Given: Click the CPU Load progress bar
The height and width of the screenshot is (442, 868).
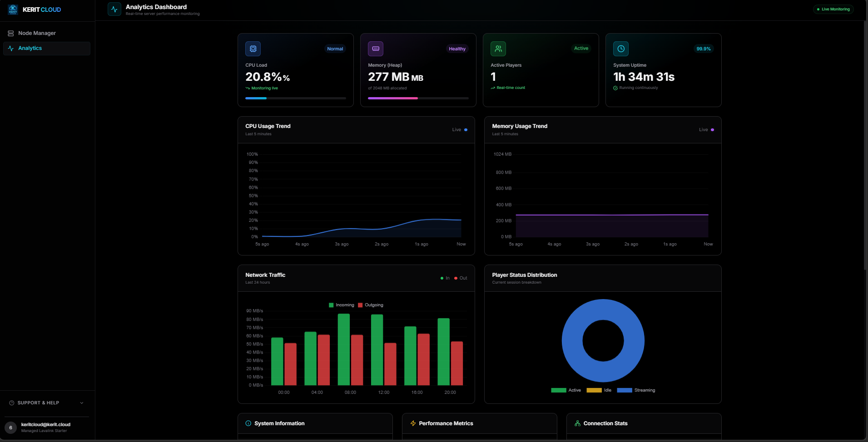Looking at the screenshot, I should pos(295,98).
